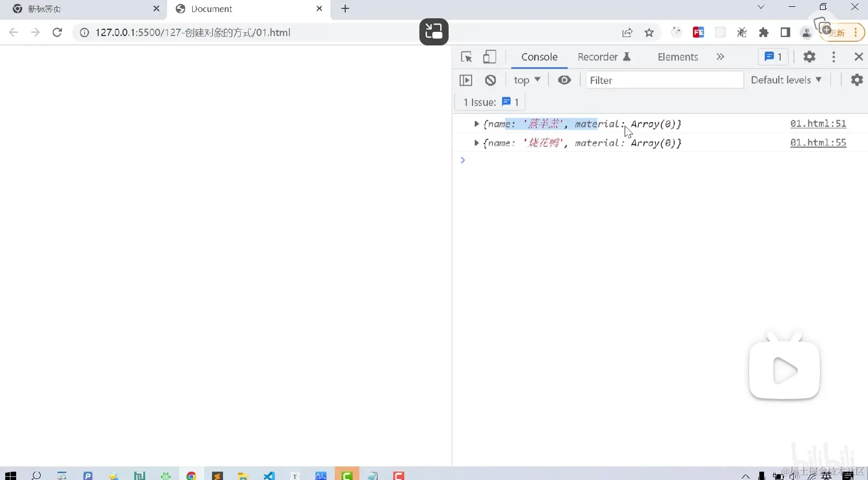Open the Extensions puzzle menu

tap(764, 32)
